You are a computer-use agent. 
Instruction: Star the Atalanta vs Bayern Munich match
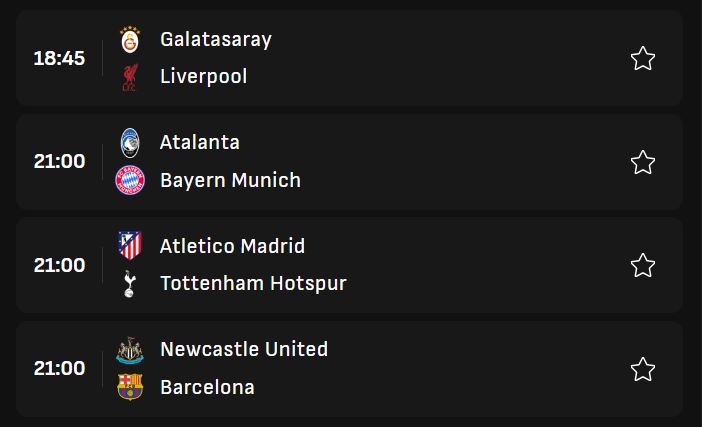(x=643, y=162)
